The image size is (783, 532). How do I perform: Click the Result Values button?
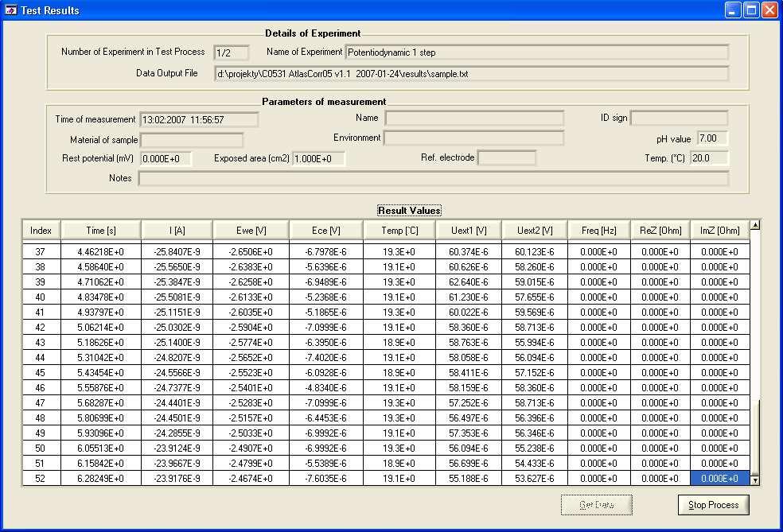click(x=409, y=210)
